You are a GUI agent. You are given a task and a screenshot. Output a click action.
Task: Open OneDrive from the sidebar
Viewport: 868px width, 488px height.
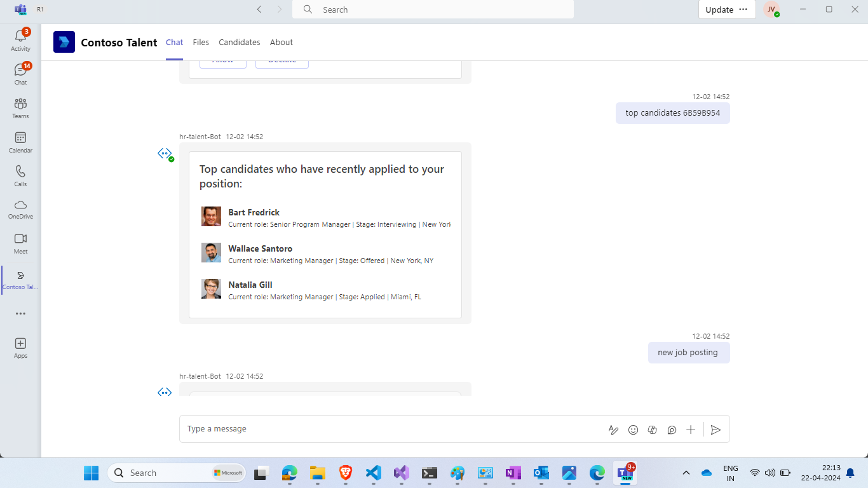click(20, 209)
